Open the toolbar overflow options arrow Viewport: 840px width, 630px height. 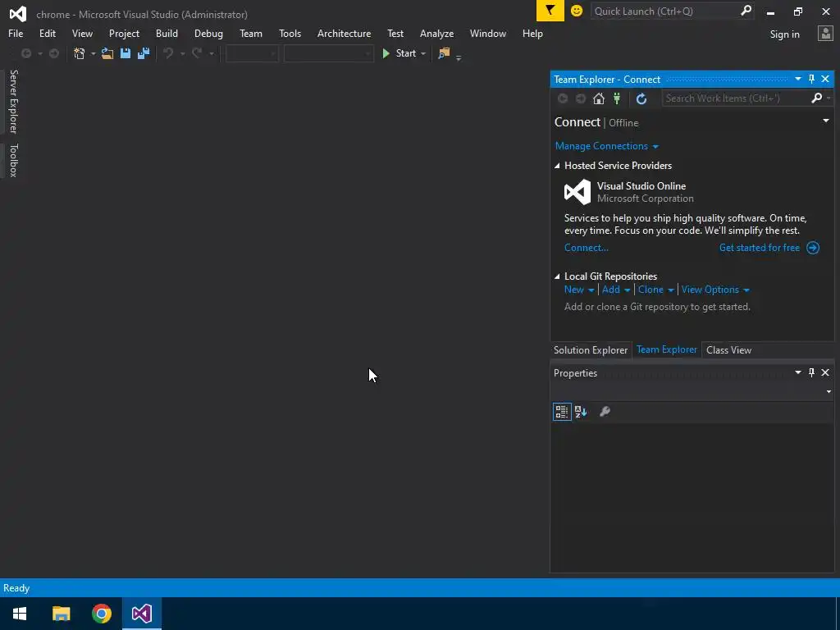pyautogui.click(x=459, y=57)
